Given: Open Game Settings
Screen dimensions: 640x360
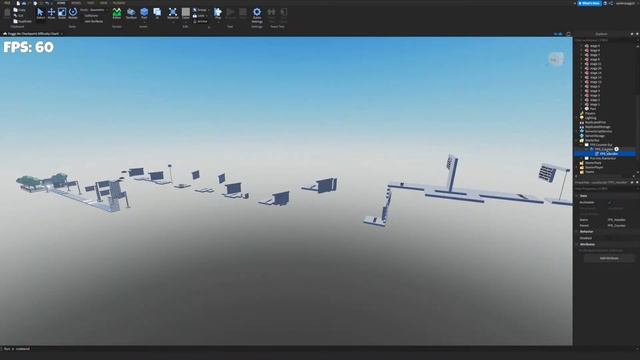Looking at the screenshot, I should pyautogui.click(x=257, y=15).
